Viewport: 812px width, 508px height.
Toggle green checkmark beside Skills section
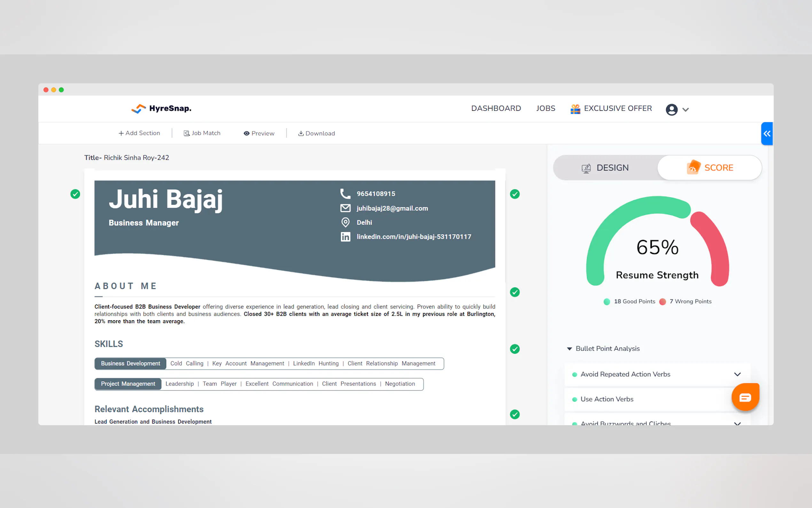(515, 349)
